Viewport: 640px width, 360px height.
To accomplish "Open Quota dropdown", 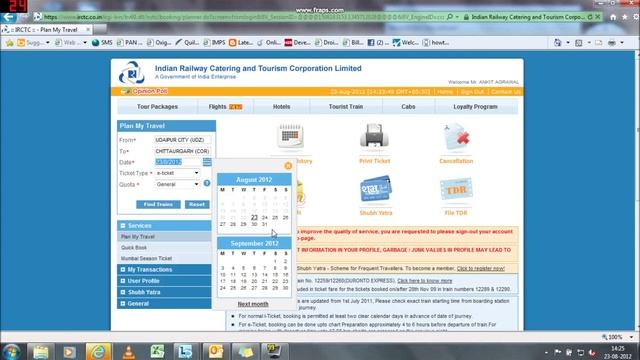I will pos(178,184).
